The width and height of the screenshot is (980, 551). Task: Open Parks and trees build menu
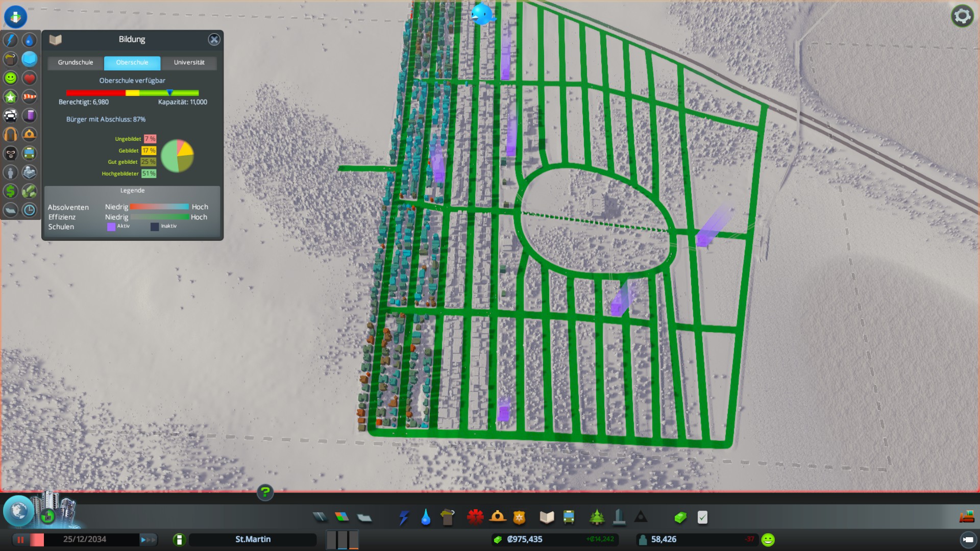597,517
